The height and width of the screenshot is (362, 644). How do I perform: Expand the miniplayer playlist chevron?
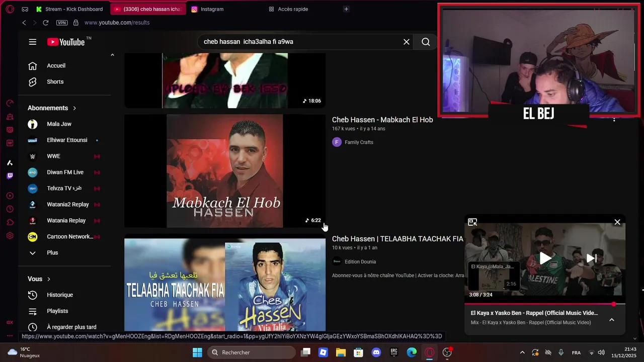(x=612, y=319)
